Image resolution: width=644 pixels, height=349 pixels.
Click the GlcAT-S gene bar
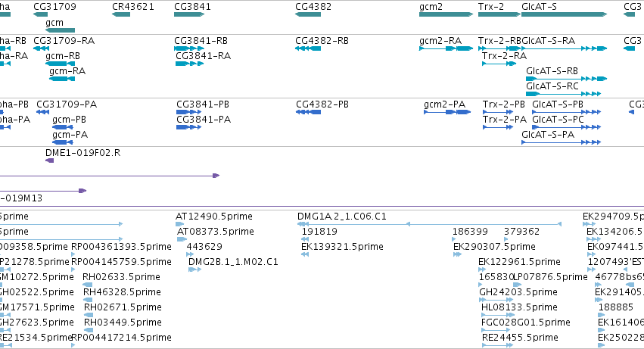coord(565,14)
